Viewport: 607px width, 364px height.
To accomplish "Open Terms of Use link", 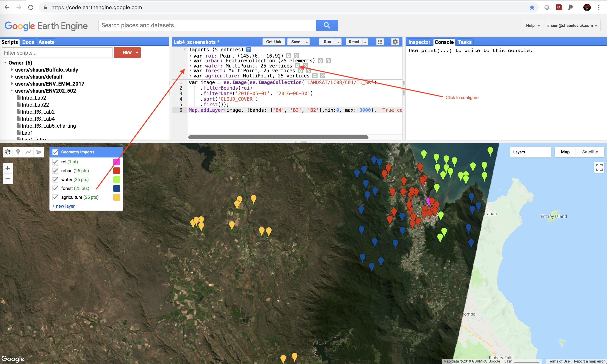I will pyautogui.click(x=559, y=361).
